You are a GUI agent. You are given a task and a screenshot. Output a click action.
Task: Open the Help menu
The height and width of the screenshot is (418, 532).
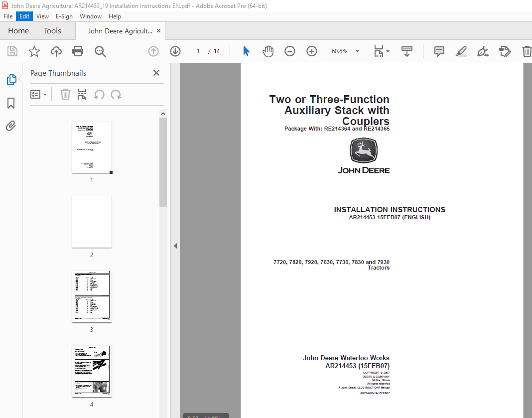pyautogui.click(x=115, y=16)
